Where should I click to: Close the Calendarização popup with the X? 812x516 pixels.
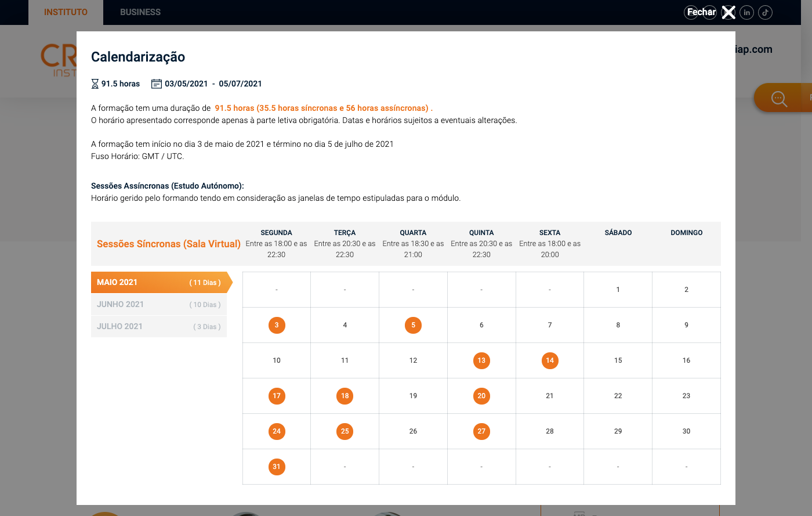tap(728, 12)
